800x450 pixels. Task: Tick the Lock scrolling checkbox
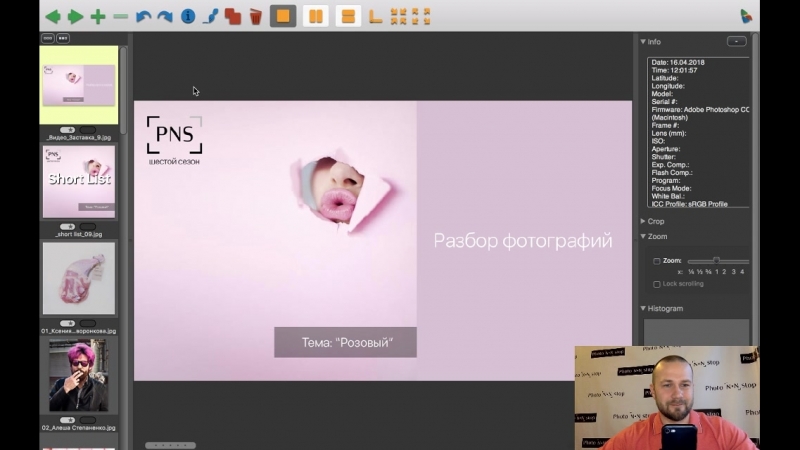click(657, 284)
